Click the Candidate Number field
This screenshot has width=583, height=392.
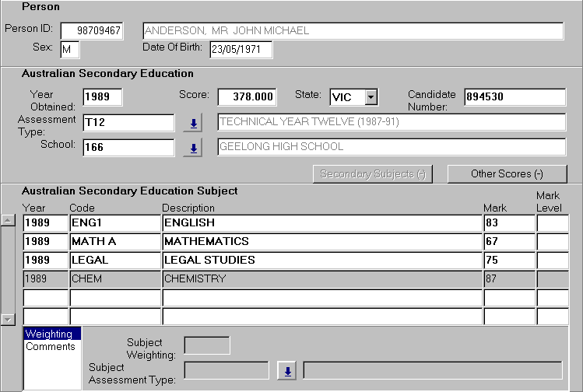[515, 97]
